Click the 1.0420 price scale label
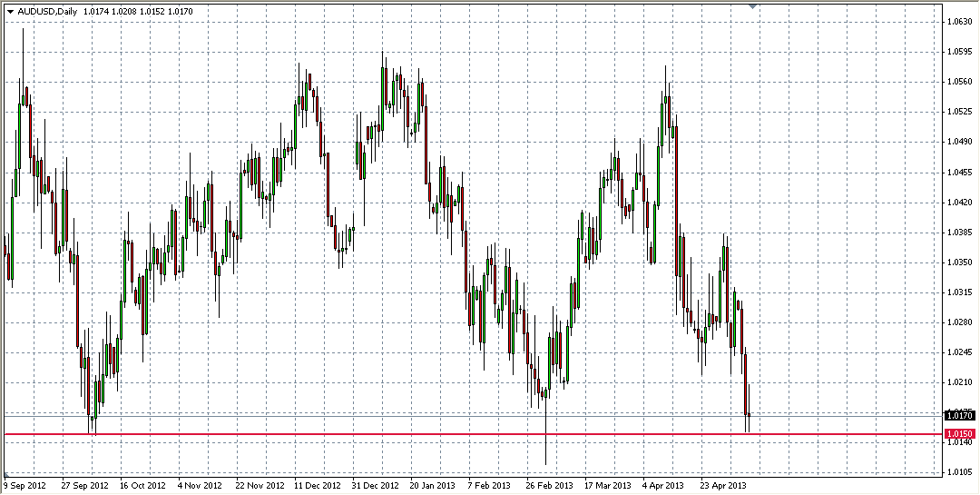980x495 pixels. pos(959,203)
